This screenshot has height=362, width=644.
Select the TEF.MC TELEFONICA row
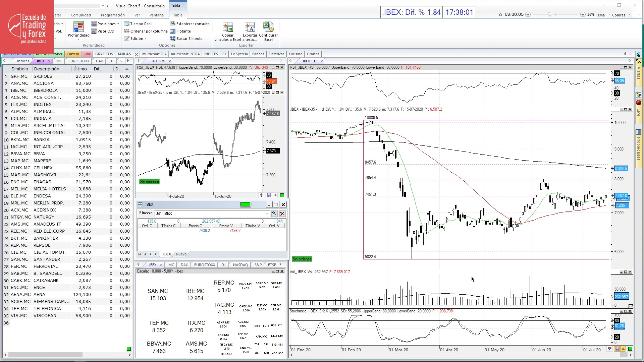pyautogui.click(x=67, y=309)
